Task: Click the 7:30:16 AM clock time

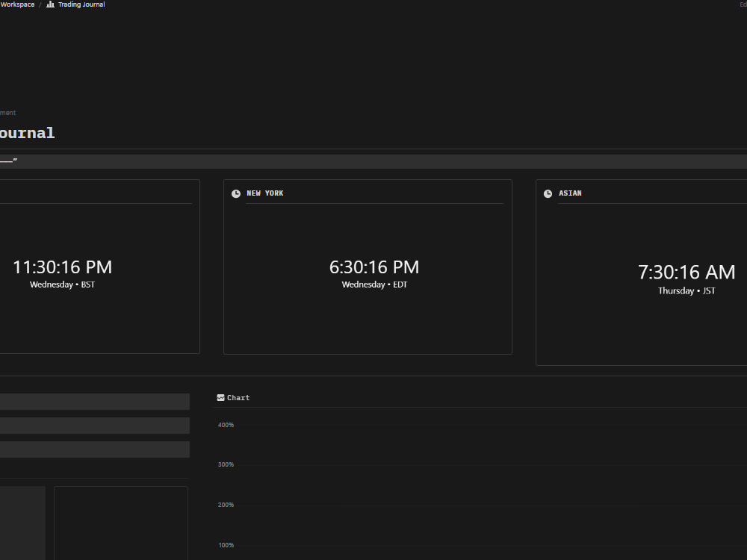Action: coord(686,273)
